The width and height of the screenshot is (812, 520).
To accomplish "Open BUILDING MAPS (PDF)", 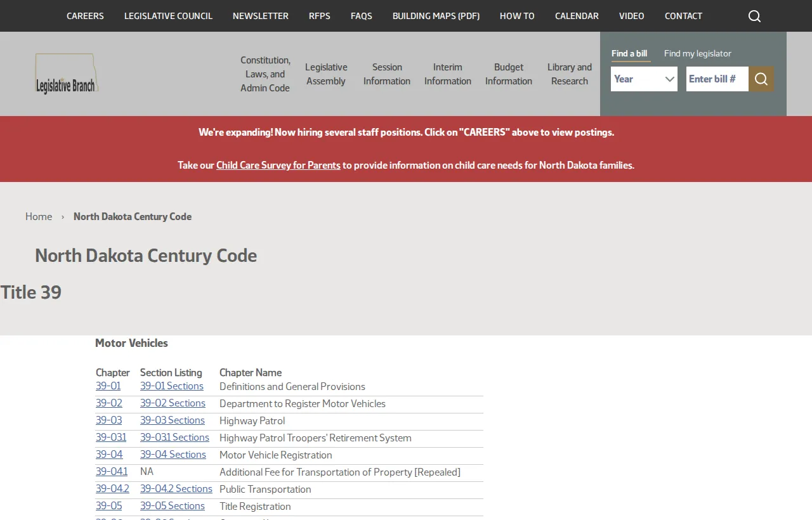I will (x=436, y=15).
